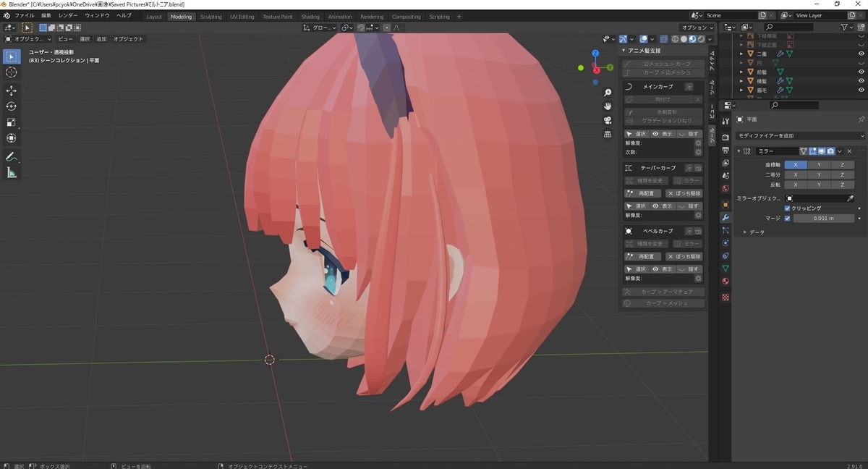The height and width of the screenshot is (469, 868).
Task: Open the レンダー menu
Action: pos(68,15)
